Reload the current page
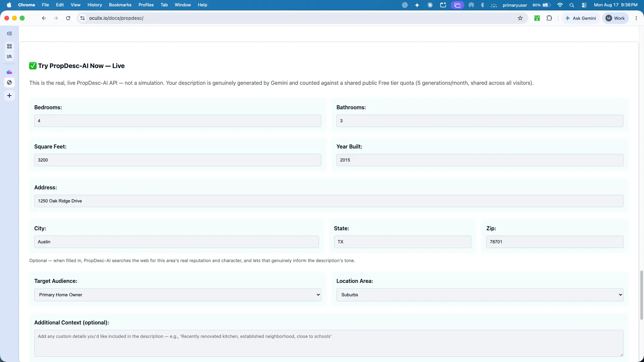 (x=68, y=18)
